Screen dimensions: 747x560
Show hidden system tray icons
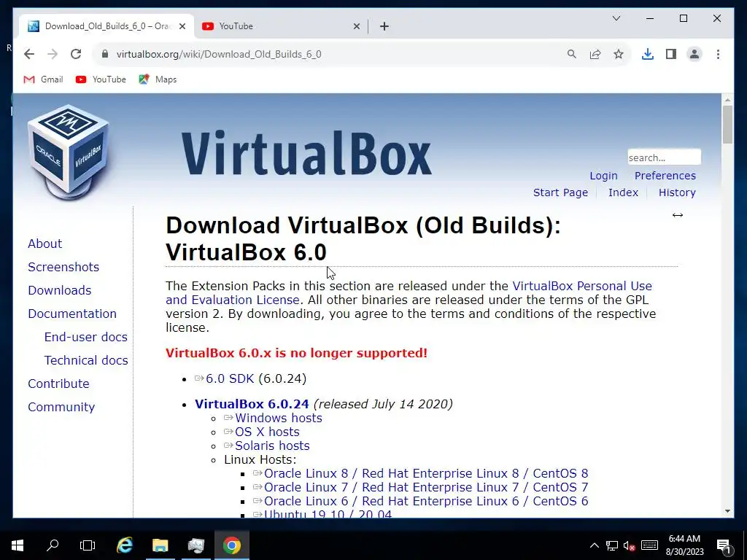click(x=595, y=545)
